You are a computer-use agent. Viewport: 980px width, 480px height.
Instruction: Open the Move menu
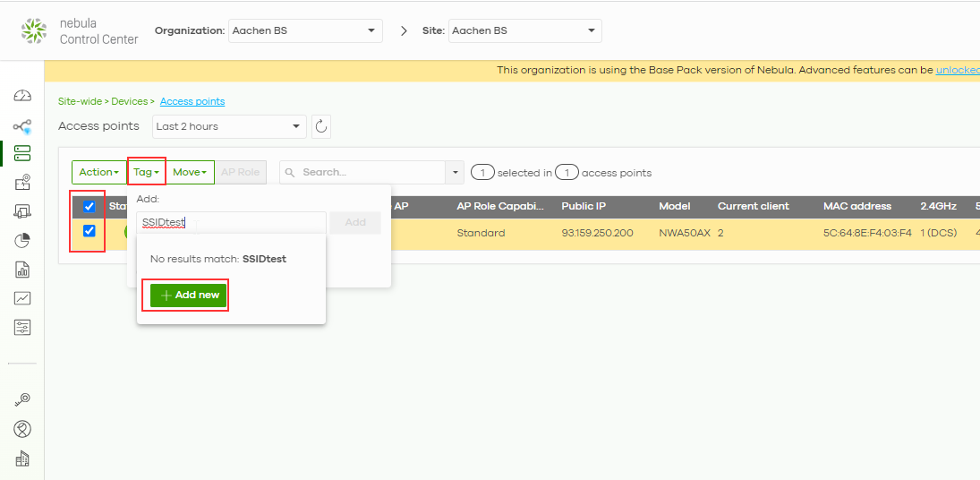189,172
